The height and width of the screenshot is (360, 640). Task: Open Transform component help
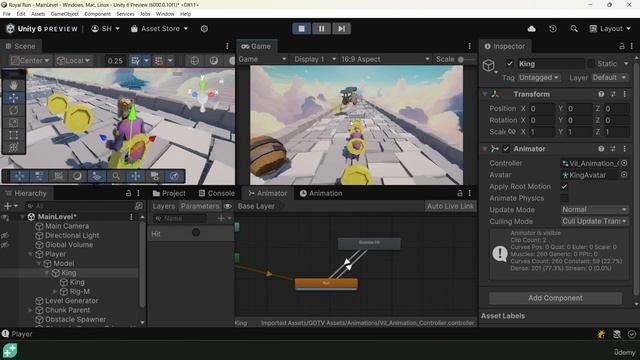[601, 94]
